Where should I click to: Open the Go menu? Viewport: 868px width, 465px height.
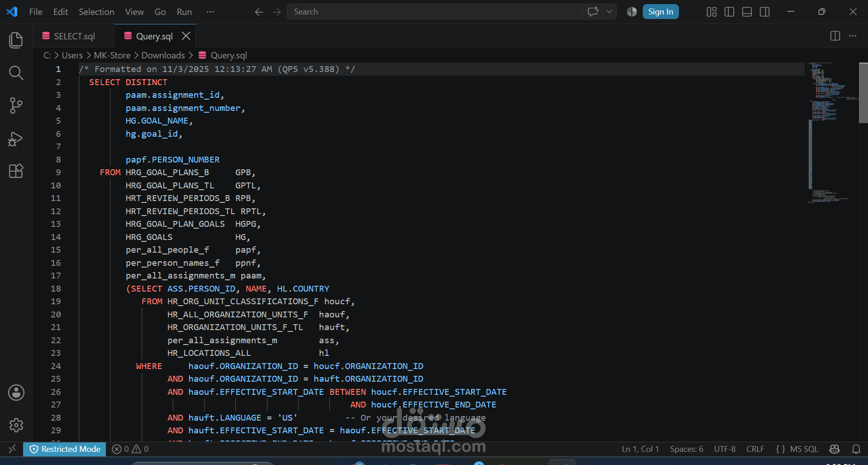point(160,12)
